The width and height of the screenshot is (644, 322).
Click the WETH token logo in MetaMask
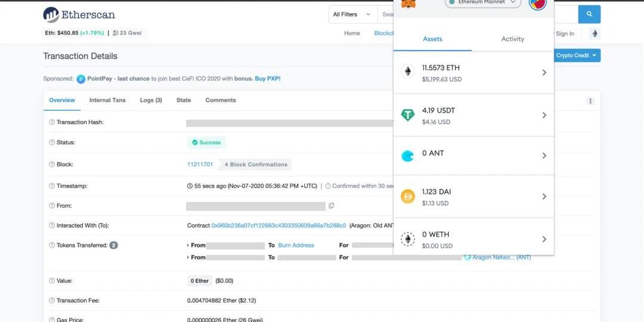pyautogui.click(x=408, y=239)
